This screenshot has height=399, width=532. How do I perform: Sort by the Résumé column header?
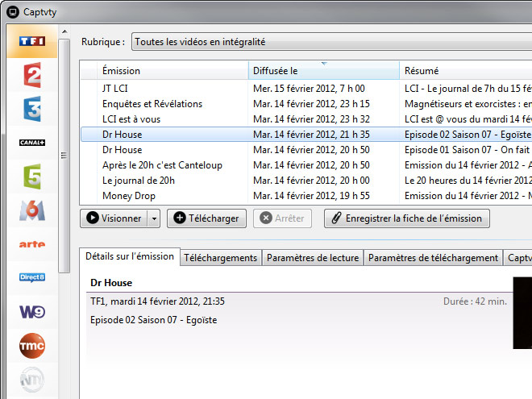pyautogui.click(x=466, y=71)
